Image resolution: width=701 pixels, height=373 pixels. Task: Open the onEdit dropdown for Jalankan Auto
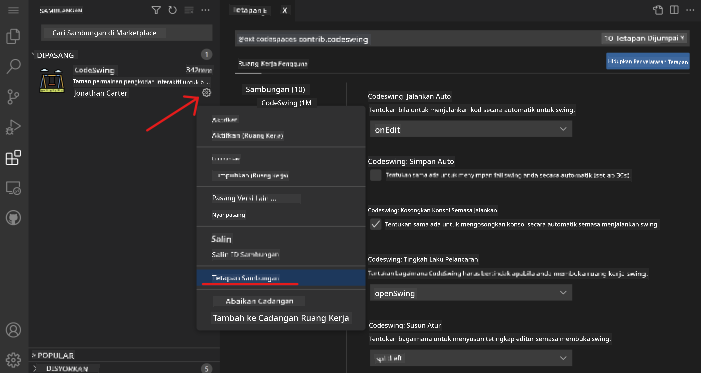[x=471, y=129]
